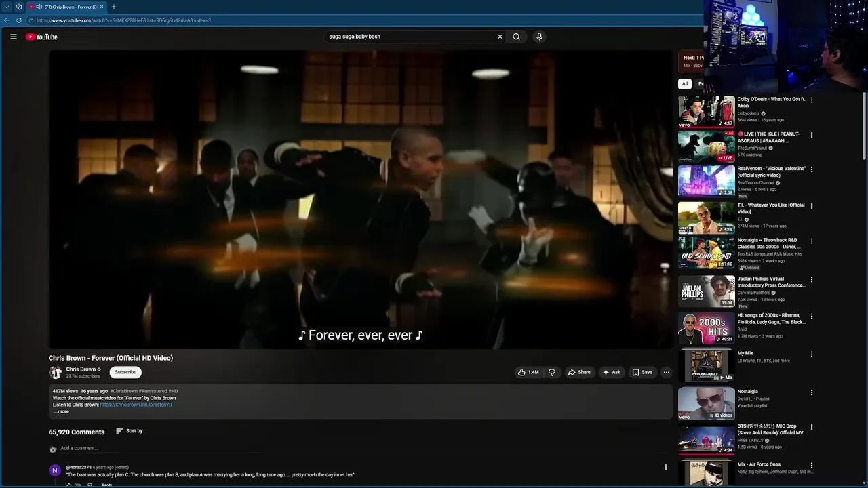The height and width of the screenshot is (488, 868).
Task: Open RealVenom Vicious Valentine video title
Action: pos(772,172)
